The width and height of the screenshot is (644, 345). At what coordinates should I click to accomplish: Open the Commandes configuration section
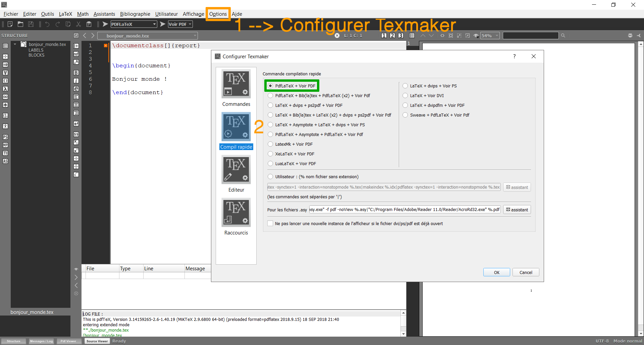pos(236,88)
